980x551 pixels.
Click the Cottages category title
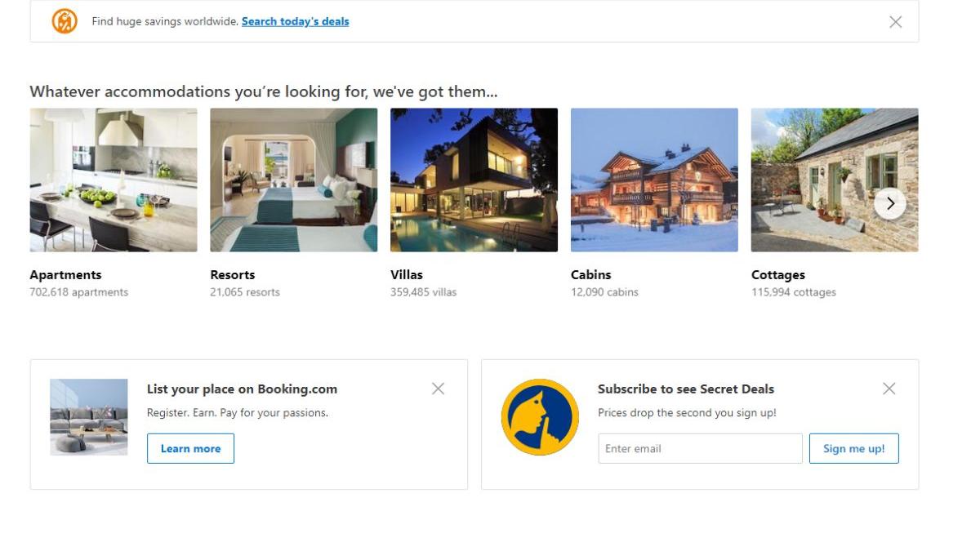click(x=778, y=275)
